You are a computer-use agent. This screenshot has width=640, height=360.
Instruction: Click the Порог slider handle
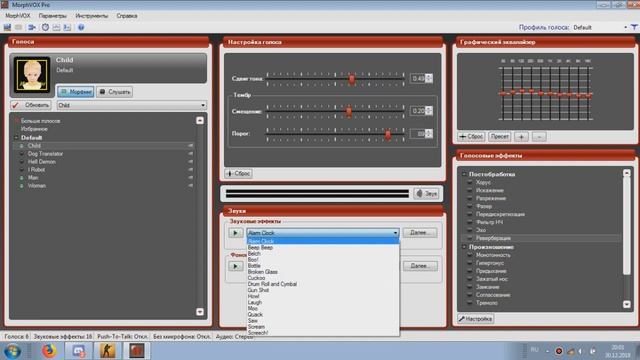coord(388,134)
